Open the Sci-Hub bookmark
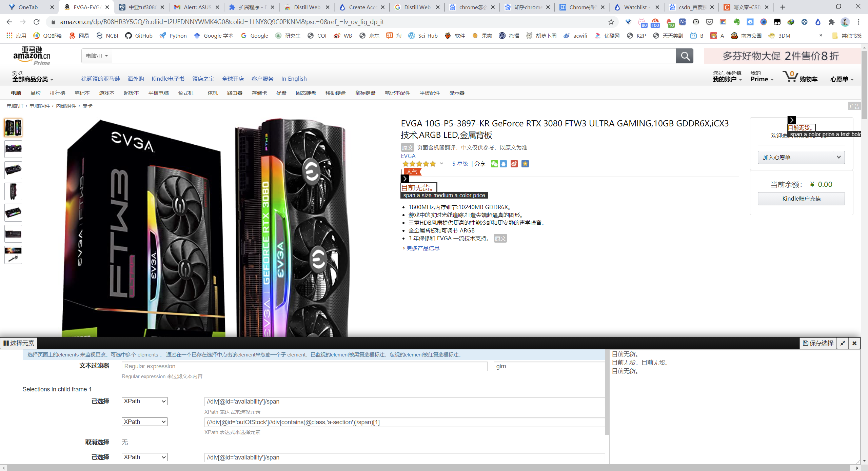868x471 pixels. click(x=423, y=36)
